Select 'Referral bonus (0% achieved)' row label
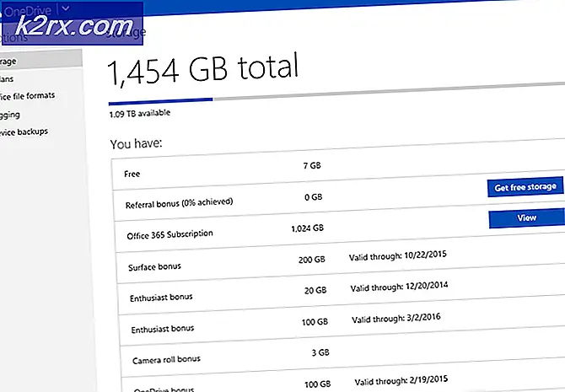Image resolution: width=565 pixels, height=392 pixels. tap(179, 203)
